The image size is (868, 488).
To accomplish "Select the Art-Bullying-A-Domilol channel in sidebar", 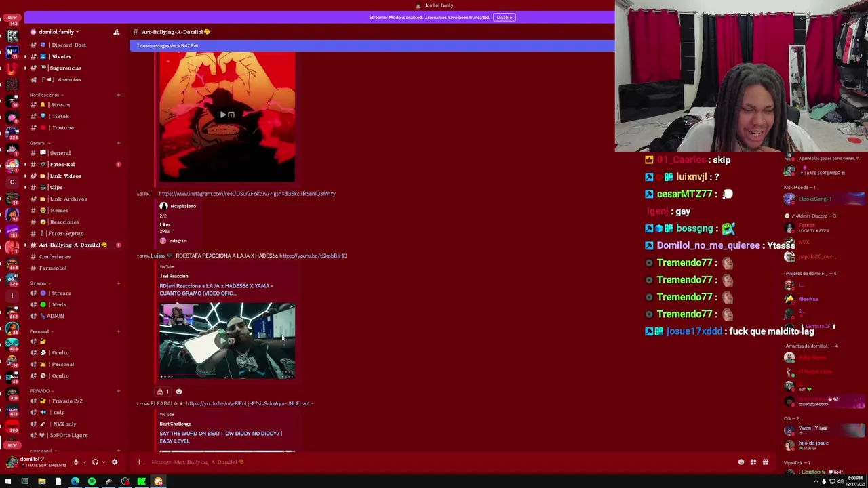I will click(73, 245).
